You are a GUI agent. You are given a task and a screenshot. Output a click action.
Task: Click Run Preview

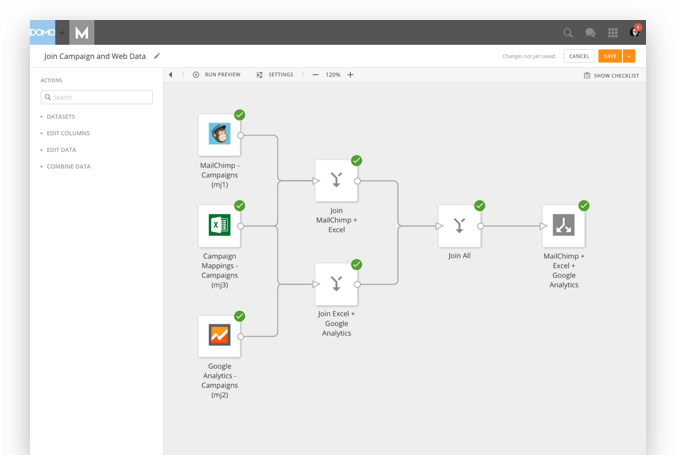pos(217,75)
